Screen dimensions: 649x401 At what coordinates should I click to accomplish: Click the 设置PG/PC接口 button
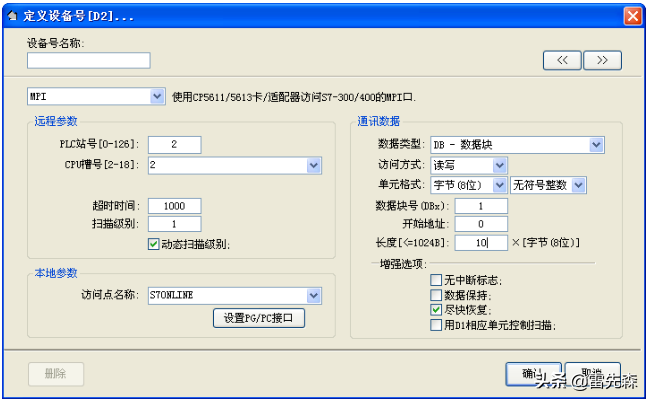[x=259, y=319]
